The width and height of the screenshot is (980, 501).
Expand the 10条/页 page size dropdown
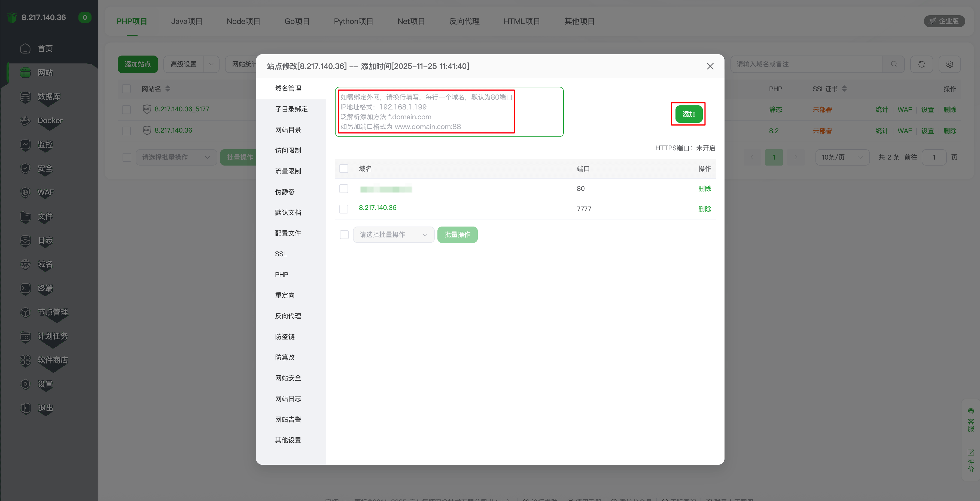coord(842,157)
